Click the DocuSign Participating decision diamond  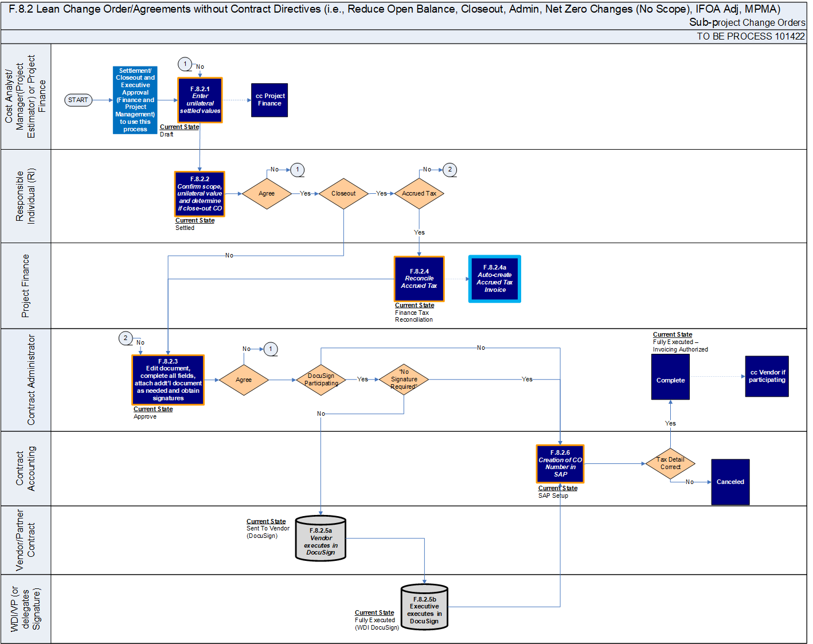click(321, 380)
